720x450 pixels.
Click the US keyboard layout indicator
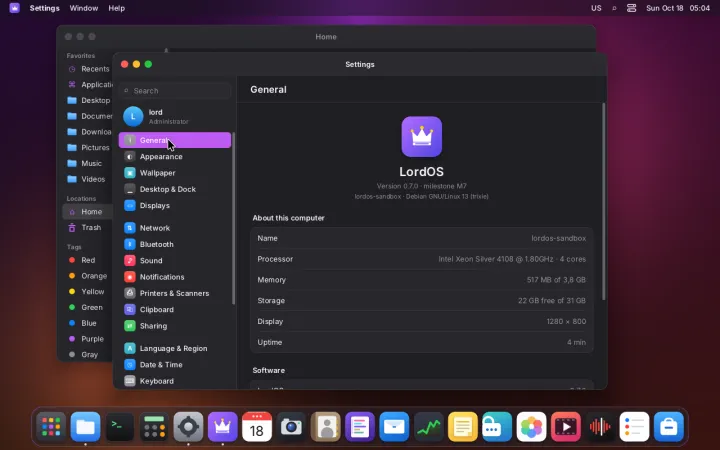pyautogui.click(x=596, y=8)
